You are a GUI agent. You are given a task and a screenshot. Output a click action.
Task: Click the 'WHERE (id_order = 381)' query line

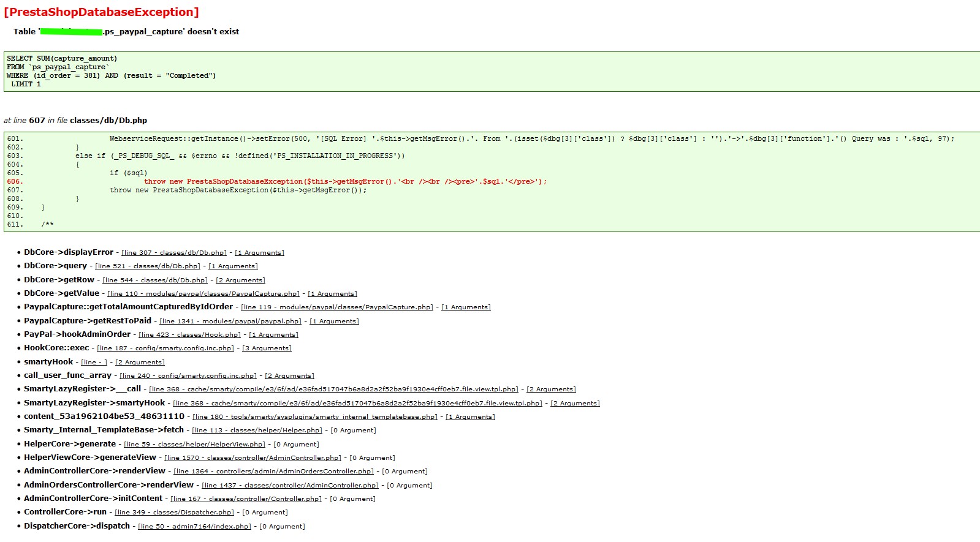[x=112, y=76]
